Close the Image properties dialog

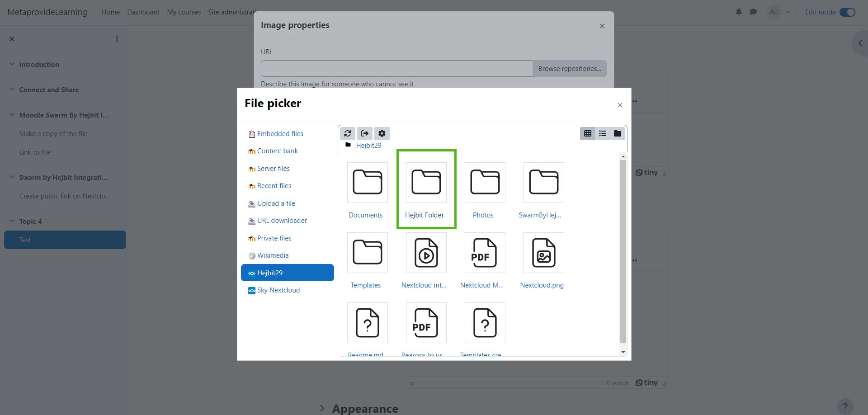[x=602, y=26]
